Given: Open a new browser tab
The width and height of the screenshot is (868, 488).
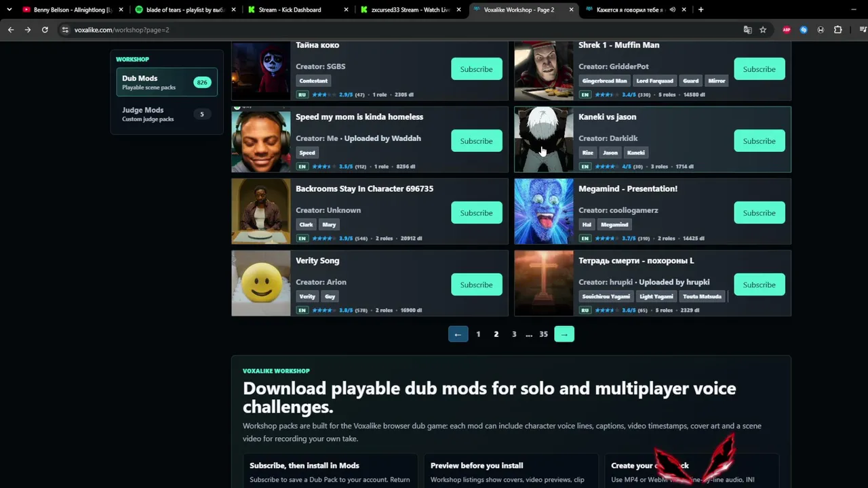Looking at the screenshot, I should (701, 9).
